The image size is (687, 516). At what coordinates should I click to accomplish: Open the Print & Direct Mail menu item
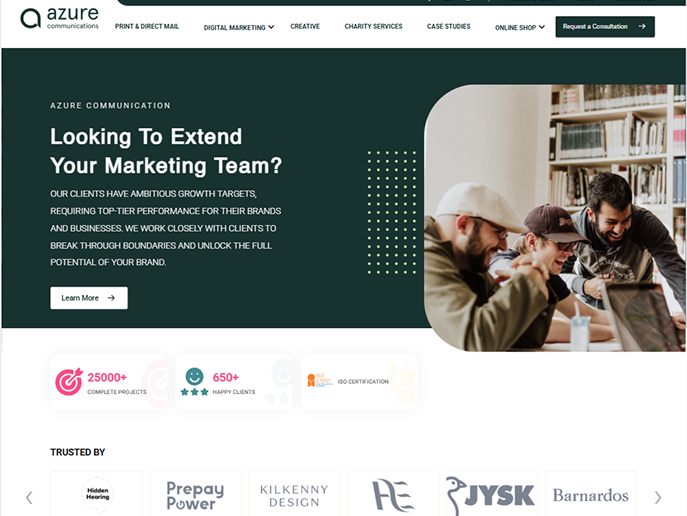pyautogui.click(x=147, y=26)
